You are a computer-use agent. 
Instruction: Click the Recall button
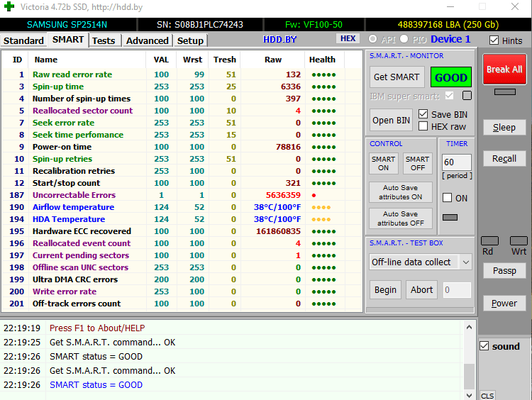click(x=504, y=158)
